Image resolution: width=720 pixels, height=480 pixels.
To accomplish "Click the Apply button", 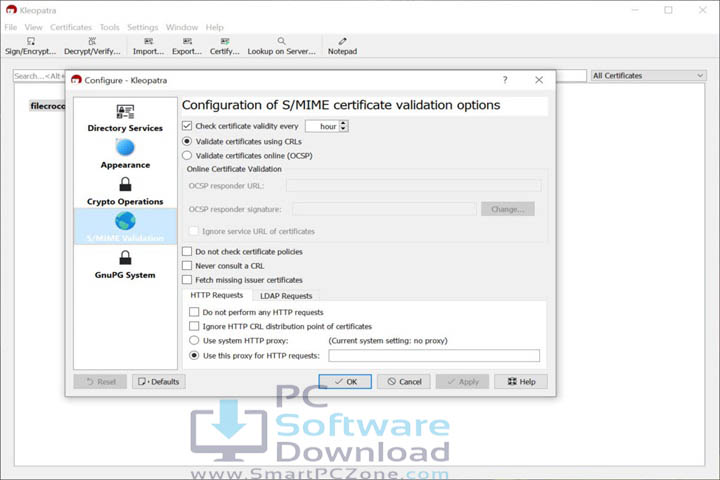I will (462, 381).
